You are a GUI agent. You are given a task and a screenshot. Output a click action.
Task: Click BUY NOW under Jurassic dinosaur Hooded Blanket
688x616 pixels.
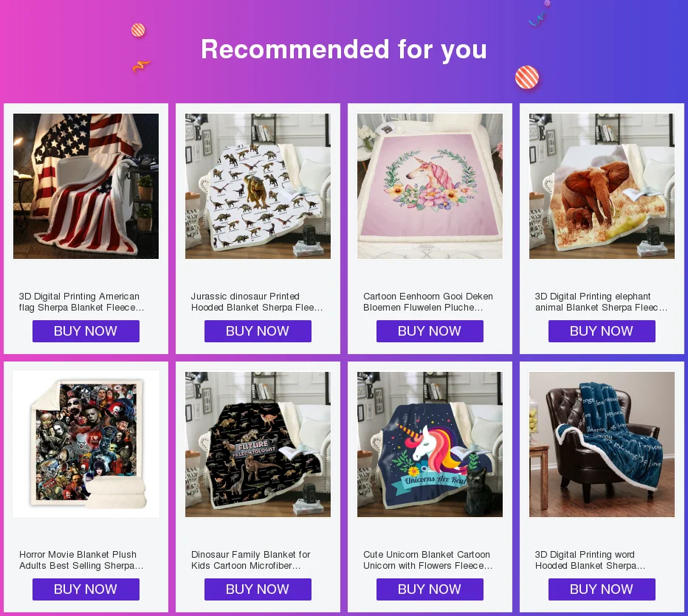pos(258,331)
